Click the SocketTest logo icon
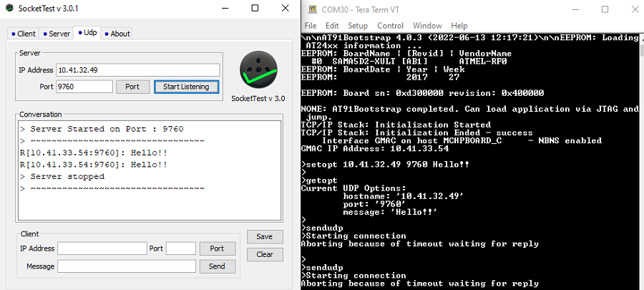The height and width of the screenshot is (290, 644). pos(258,69)
